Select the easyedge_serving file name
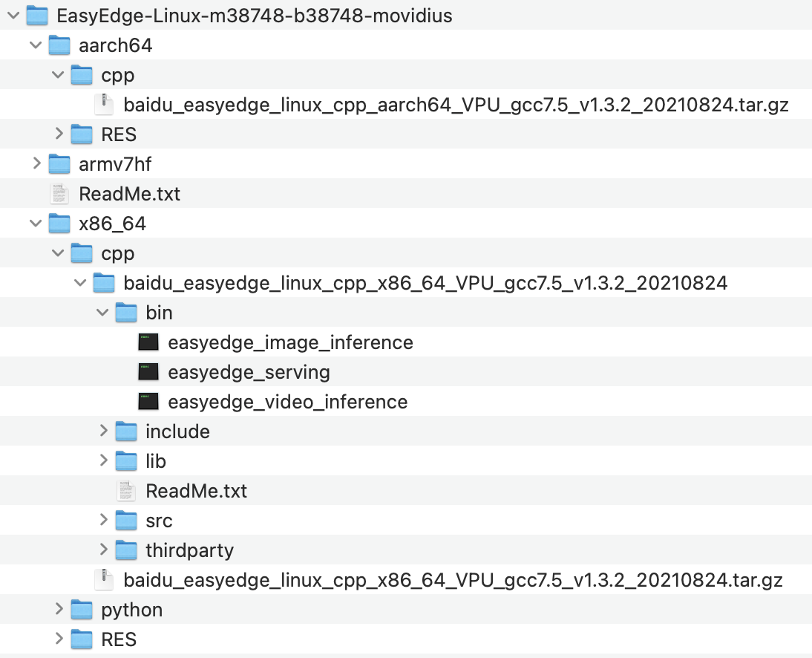The height and width of the screenshot is (658, 812). (x=249, y=373)
